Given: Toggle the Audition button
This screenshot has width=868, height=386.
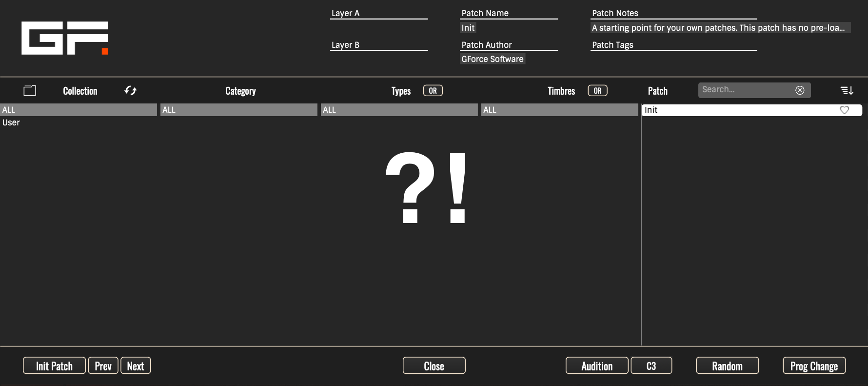Looking at the screenshot, I should point(596,366).
